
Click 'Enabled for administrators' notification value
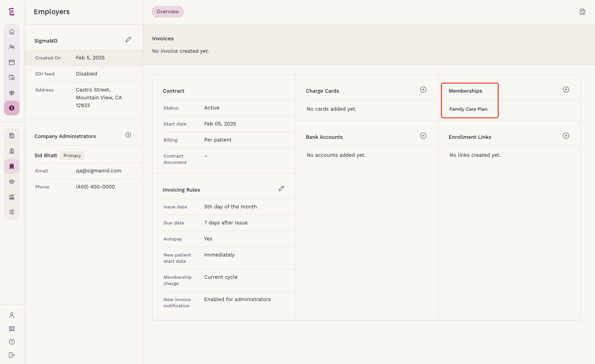click(x=237, y=299)
